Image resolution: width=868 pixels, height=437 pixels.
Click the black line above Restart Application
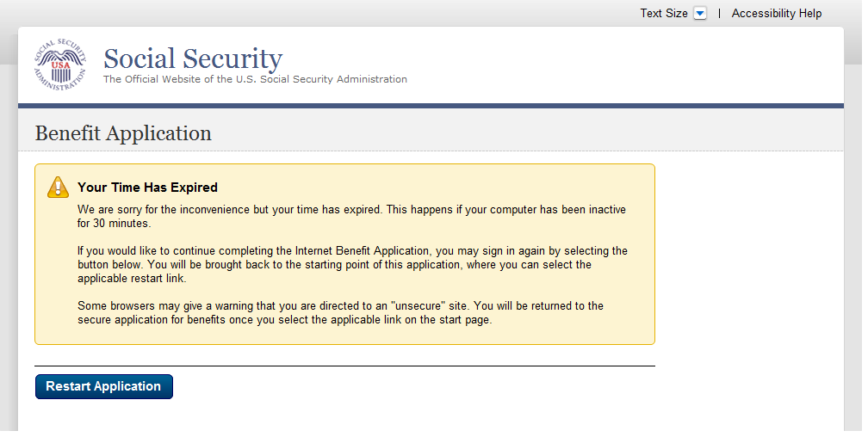(344, 366)
